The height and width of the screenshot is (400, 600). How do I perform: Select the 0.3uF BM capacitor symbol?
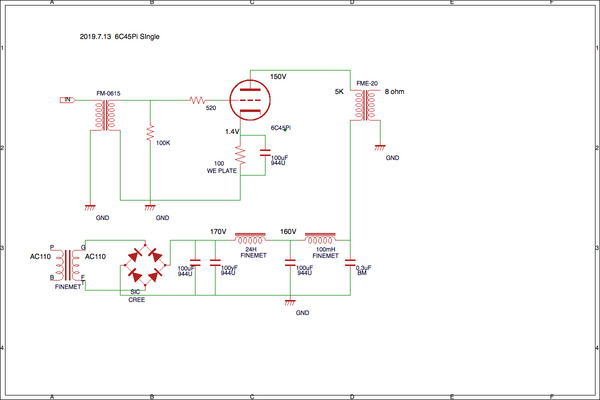(350, 263)
